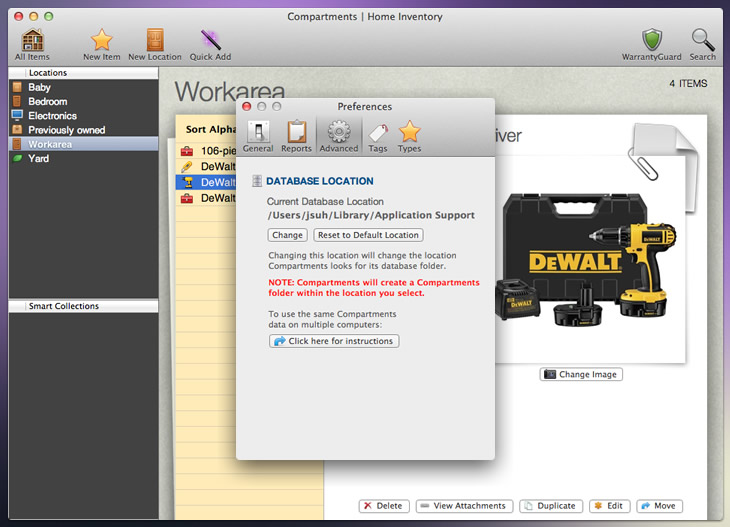Click Locations sidebar header
730x527 pixels.
click(x=83, y=73)
